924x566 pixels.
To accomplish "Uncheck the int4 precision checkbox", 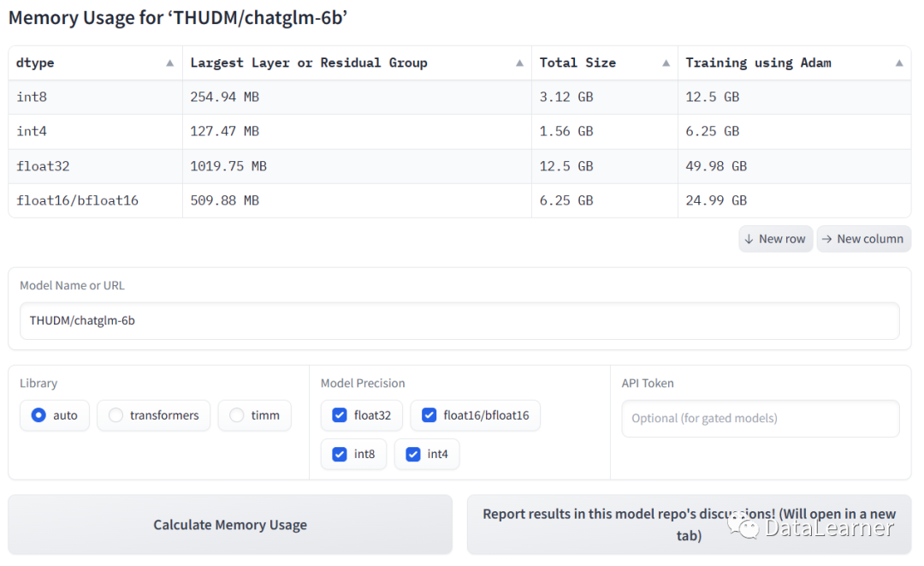I will 413,454.
